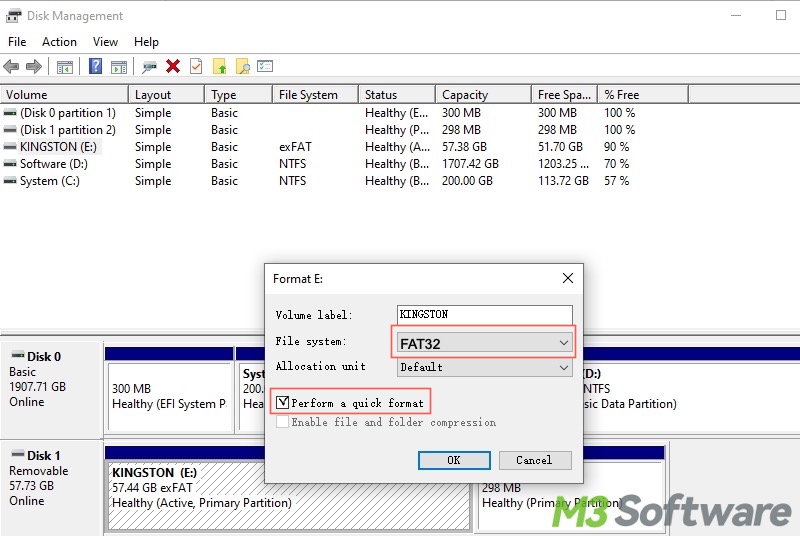The image size is (800, 536).
Task: Click OK in the Format E: dialog
Action: (454, 460)
